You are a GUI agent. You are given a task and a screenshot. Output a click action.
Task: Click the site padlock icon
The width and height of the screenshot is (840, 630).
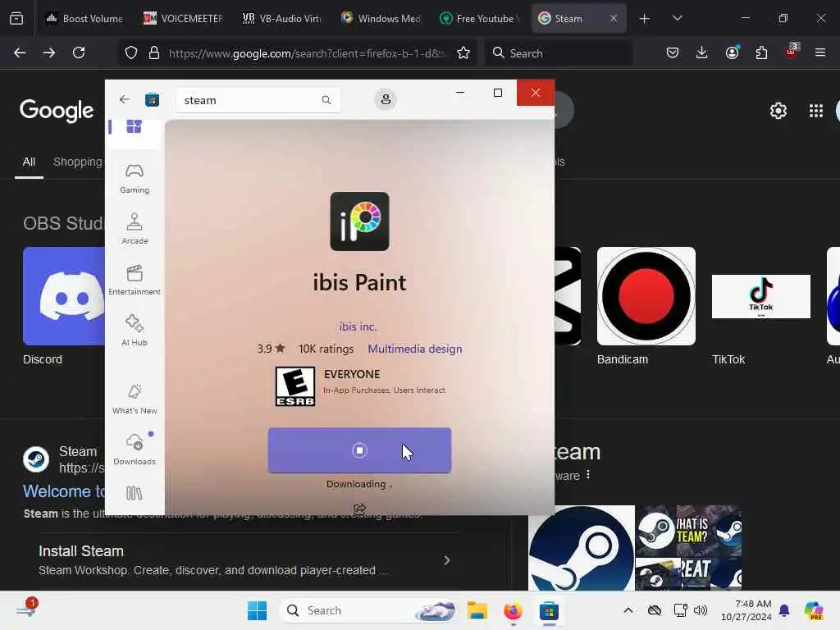[x=154, y=52]
